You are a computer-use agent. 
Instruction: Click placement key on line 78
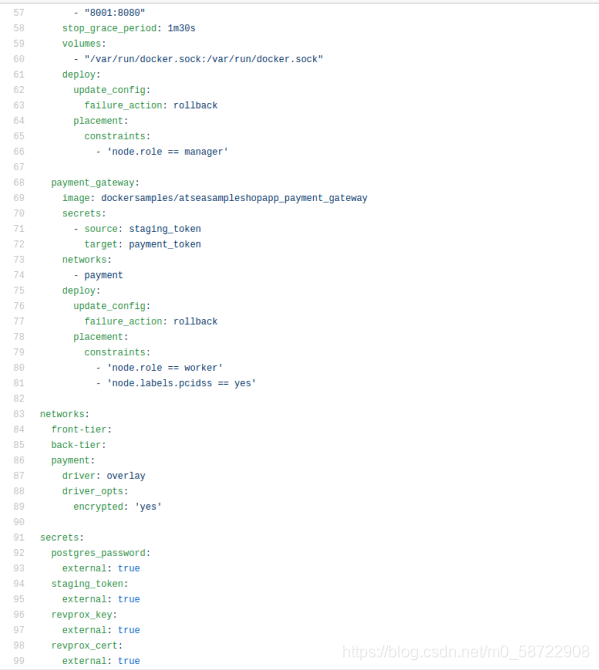pos(98,337)
